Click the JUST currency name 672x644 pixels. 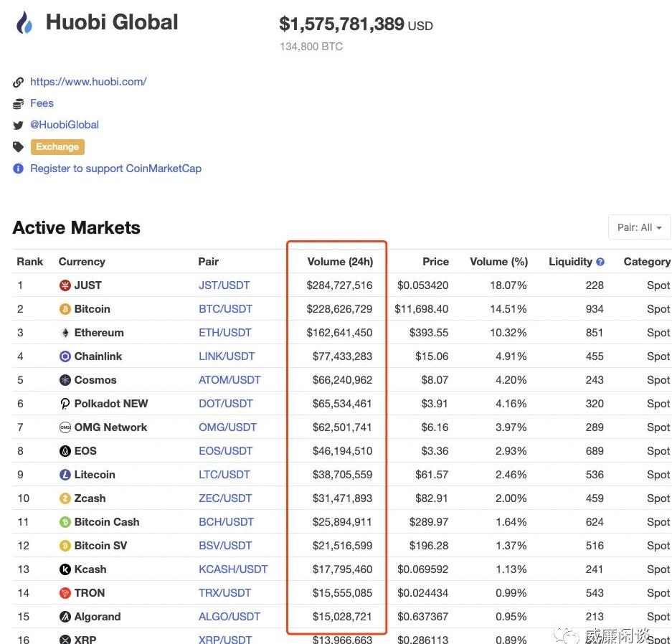(x=88, y=285)
